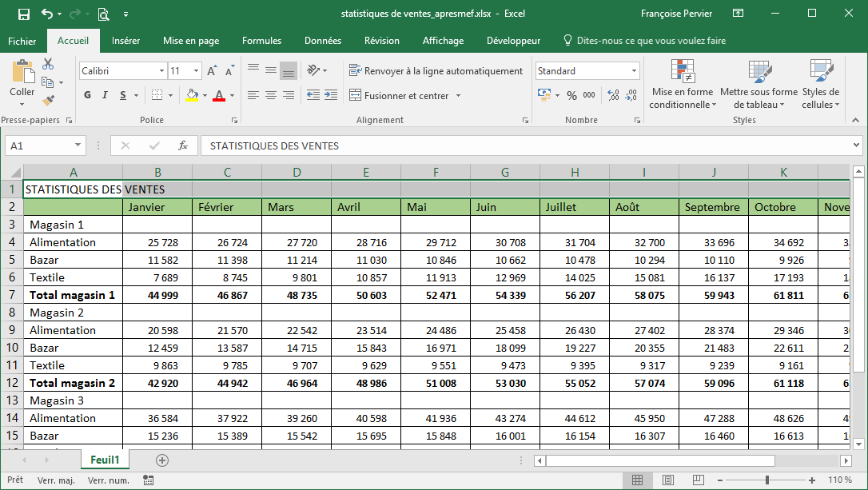Image resolution: width=868 pixels, height=490 pixels.
Task: Click the Merge and Center icon
Action: point(355,96)
